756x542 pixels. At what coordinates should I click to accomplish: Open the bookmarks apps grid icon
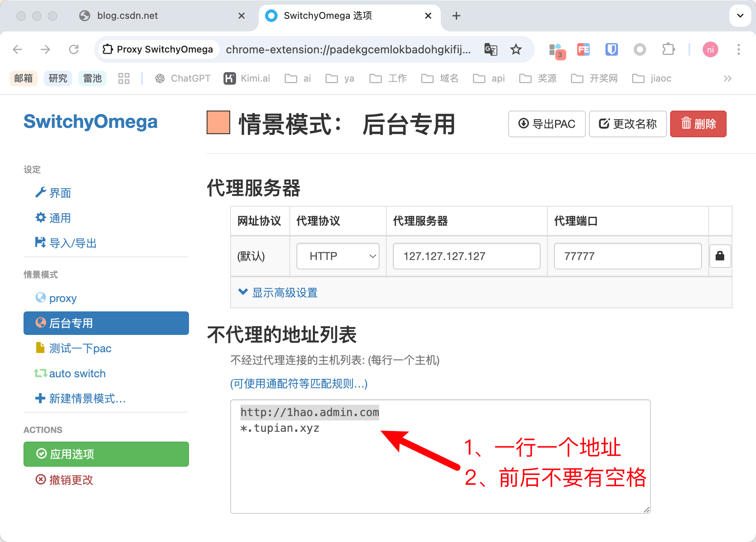click(124, 78)
